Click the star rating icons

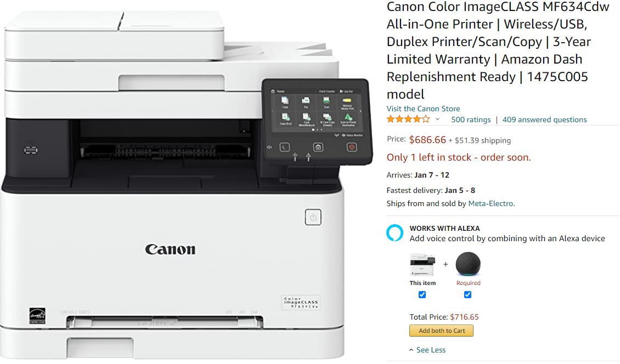tap(408, 120)
